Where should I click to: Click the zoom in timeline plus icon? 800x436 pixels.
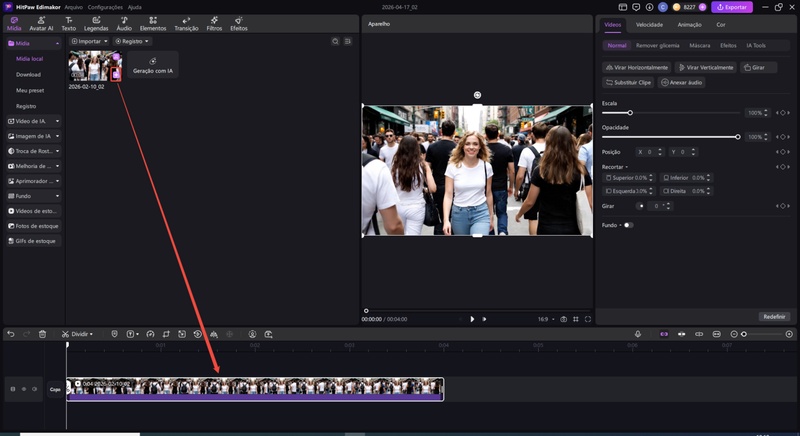tap(789, 334)
